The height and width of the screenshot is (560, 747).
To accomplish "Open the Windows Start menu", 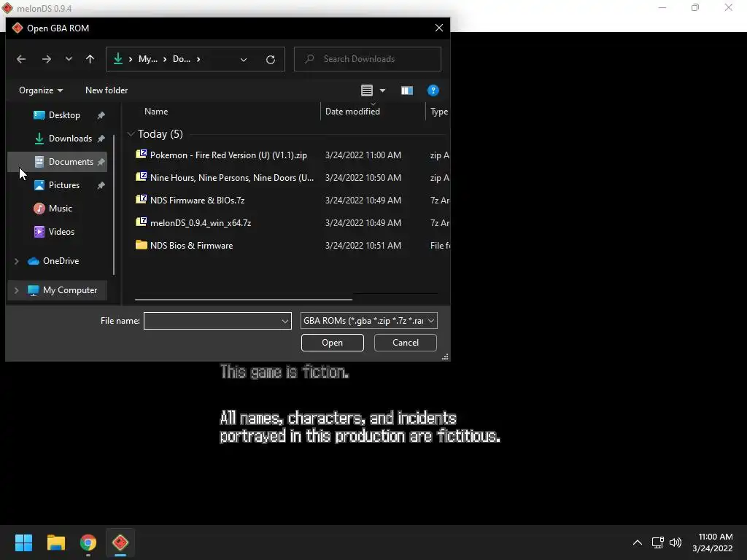I will point(23,542).
